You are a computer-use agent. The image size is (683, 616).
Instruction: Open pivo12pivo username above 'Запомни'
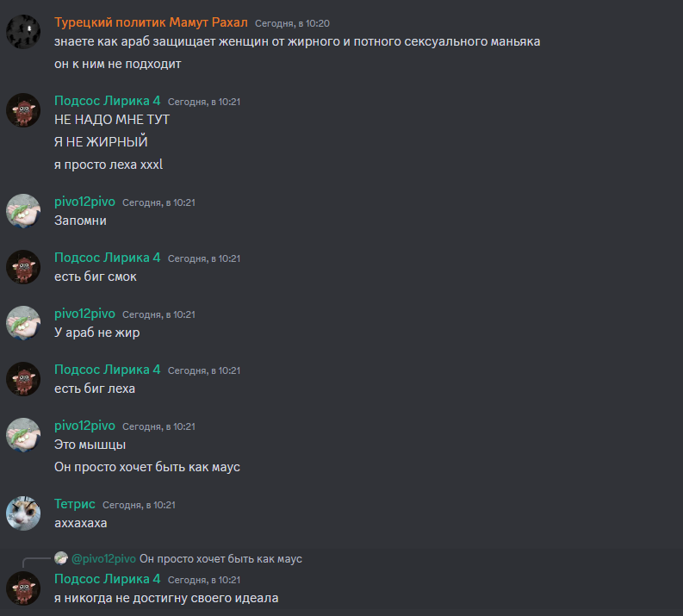[x=84, y=202]
